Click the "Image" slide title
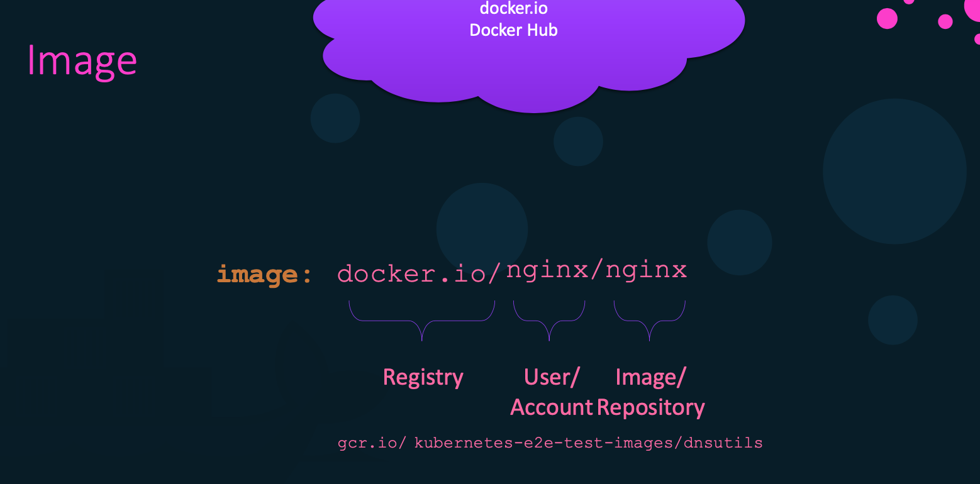The height and width of the screenshot is (484, 980). click(82, 62)
